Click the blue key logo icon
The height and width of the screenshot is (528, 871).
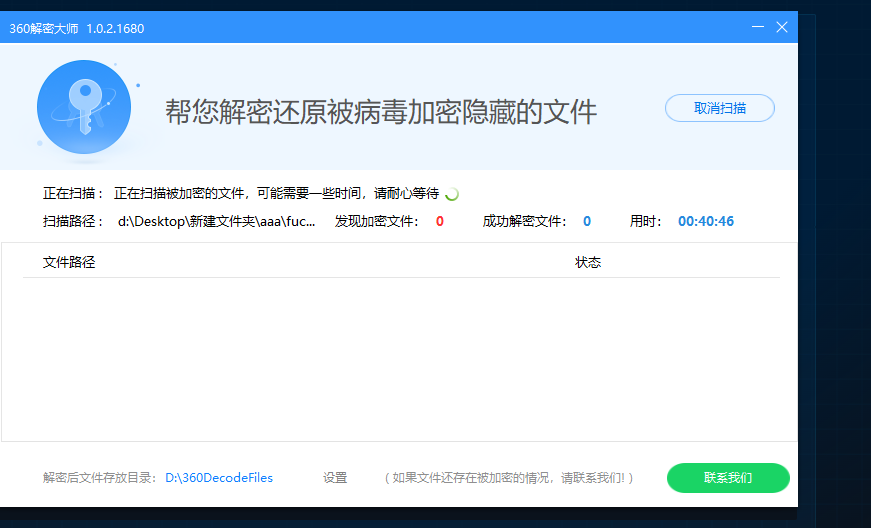[84, 107]
